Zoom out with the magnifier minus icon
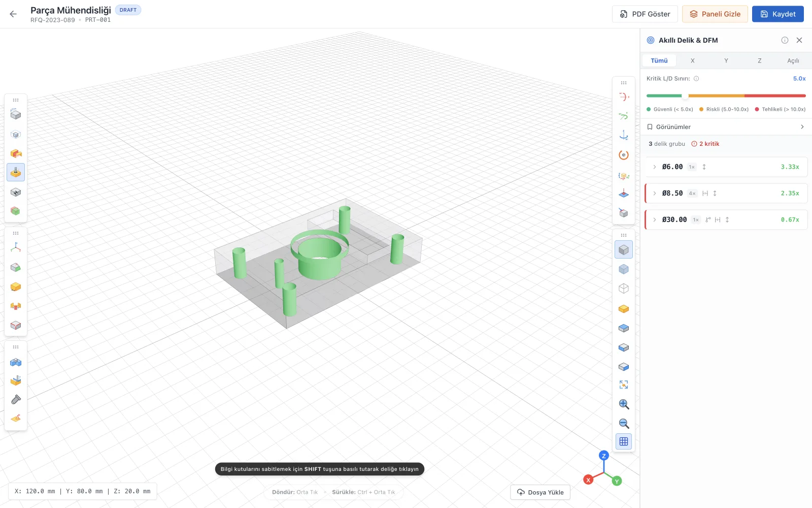Viewport: 812px width, 508px height. [x=624, y=423]
